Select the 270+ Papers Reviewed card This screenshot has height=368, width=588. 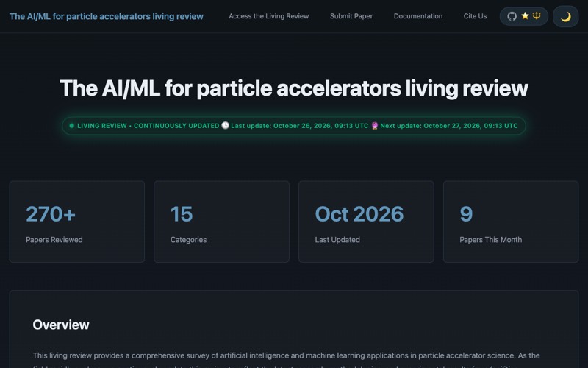pos(77,222)
